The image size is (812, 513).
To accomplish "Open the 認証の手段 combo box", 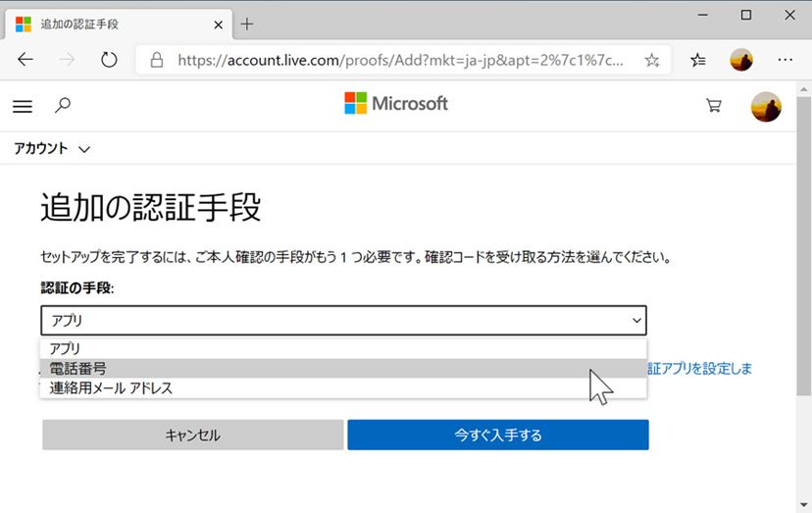I will pyautogui.click(x=344, y=320).
